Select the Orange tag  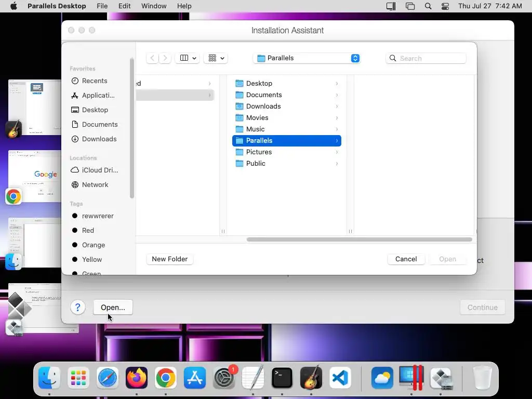94,245
